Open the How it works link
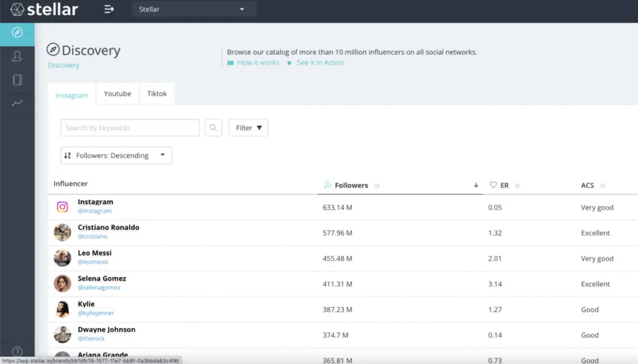638x364 pixels. (x=257, y=63)
